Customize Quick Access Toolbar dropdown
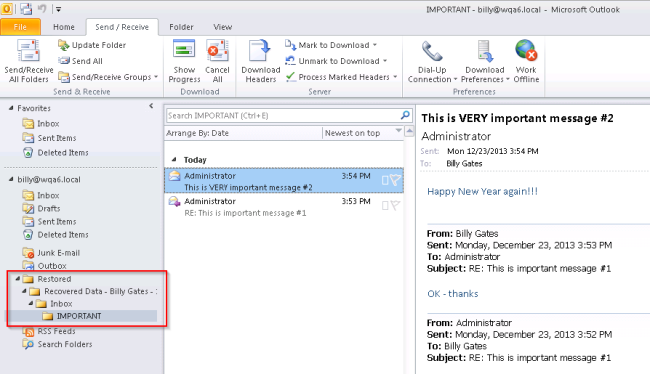Image resolution: width=650 pixels, height=374 pixels. click(59, 9)
